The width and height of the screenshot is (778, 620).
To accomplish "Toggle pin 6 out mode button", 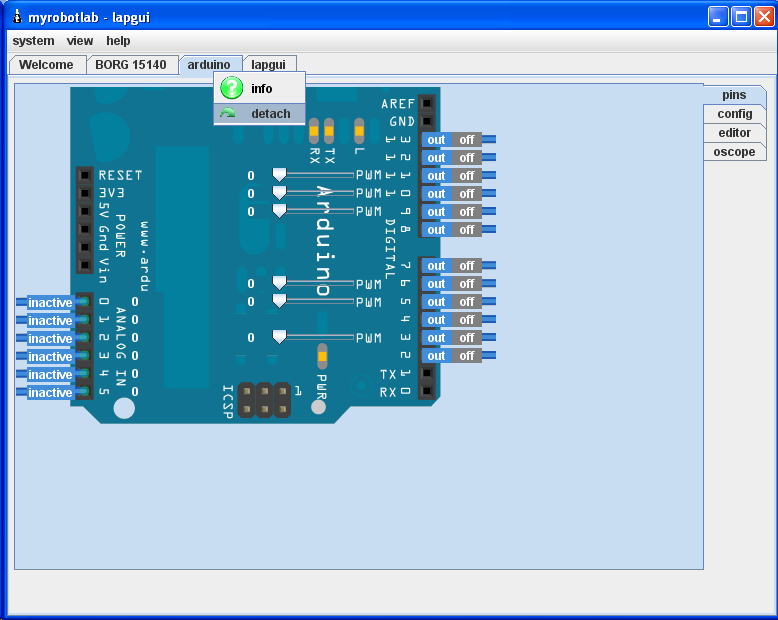I will (437, 284).
